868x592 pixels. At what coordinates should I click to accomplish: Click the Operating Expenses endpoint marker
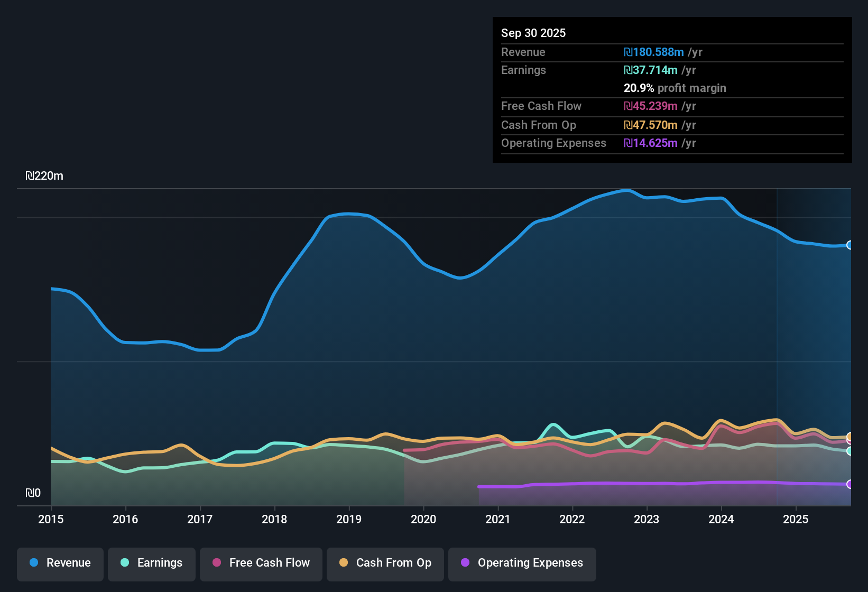[x=849, y=484]
